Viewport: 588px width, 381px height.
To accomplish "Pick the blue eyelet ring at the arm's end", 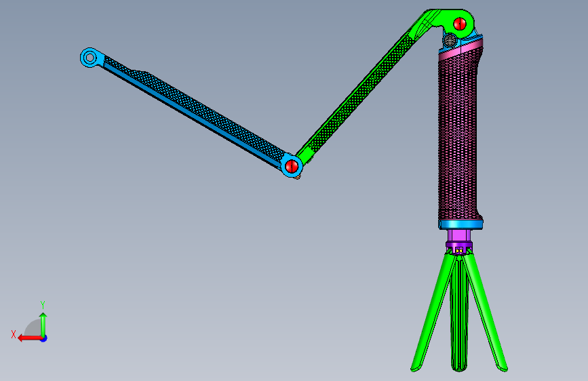I will point(90,58).
